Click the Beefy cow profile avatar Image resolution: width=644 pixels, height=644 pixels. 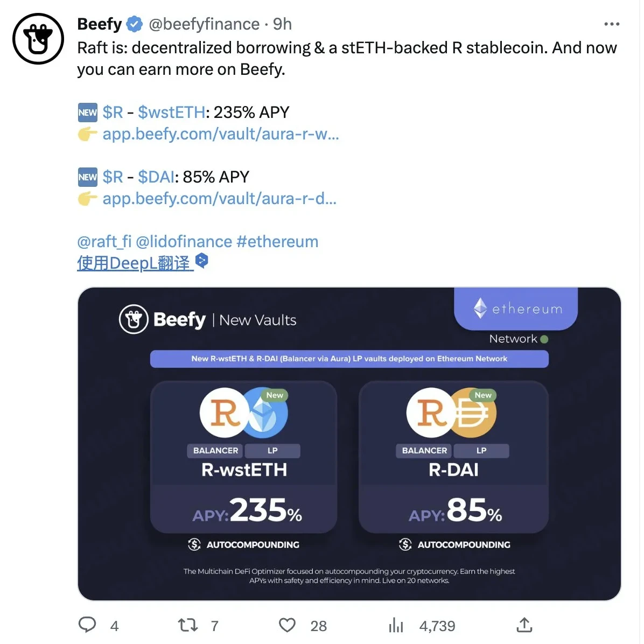coord(38,39)
